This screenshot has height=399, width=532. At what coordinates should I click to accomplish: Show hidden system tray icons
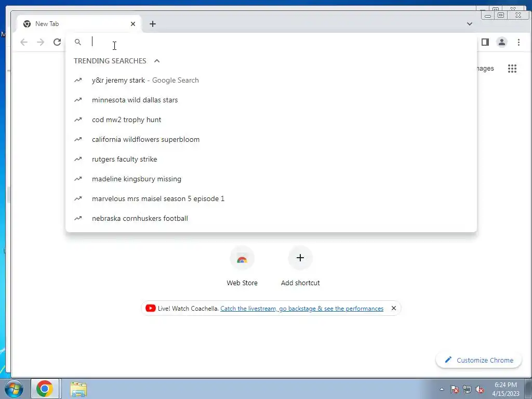point(442,389)
